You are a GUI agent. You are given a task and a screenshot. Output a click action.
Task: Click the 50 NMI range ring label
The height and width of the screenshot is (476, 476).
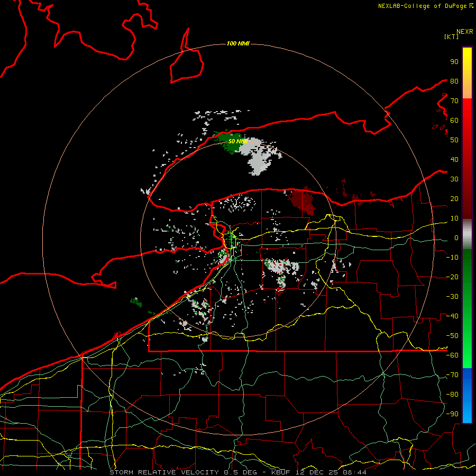238,141
